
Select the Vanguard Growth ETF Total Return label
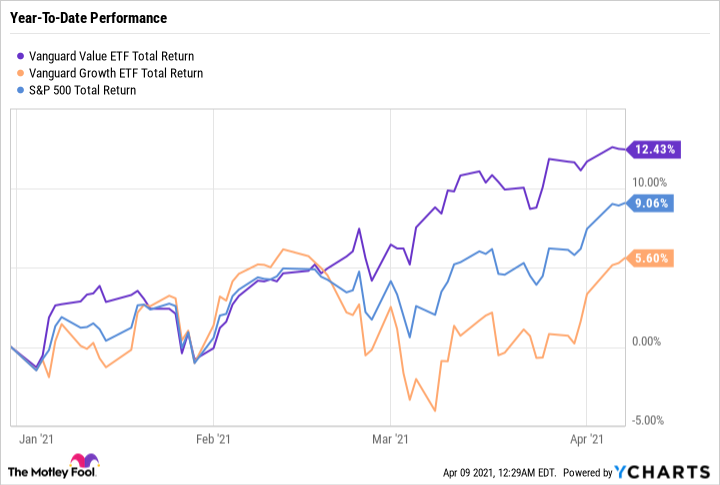pyautogui.click(x=118, y=73)
